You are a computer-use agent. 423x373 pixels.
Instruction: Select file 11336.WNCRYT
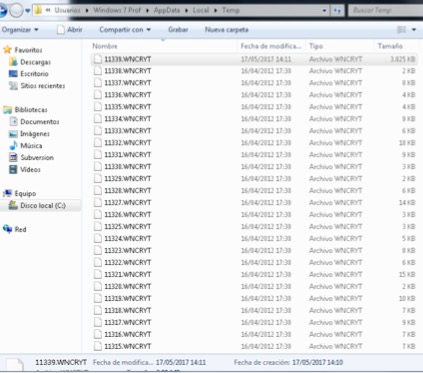128,95
